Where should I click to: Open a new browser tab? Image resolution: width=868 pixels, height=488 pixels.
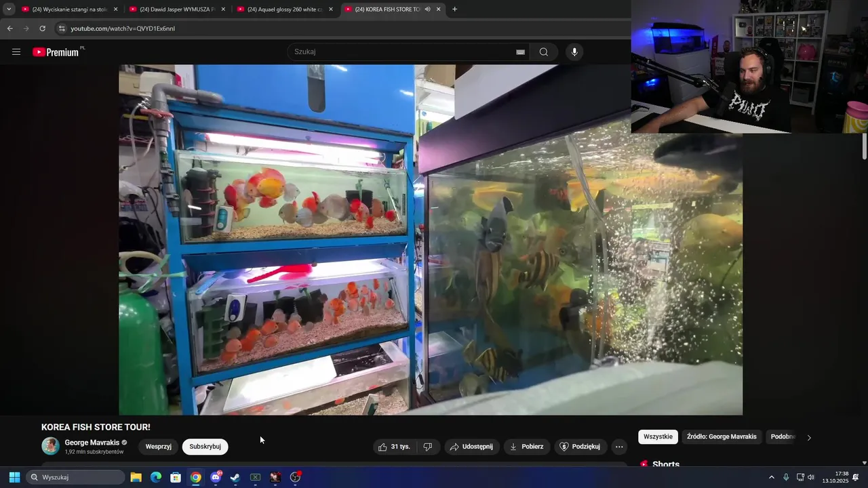coord(454,9)
